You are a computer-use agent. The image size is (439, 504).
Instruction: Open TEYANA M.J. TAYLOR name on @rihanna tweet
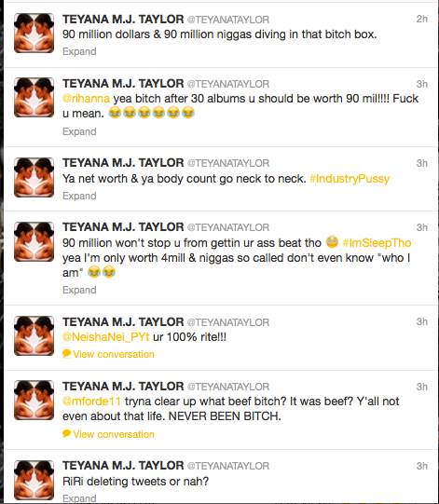coord(123,84)
